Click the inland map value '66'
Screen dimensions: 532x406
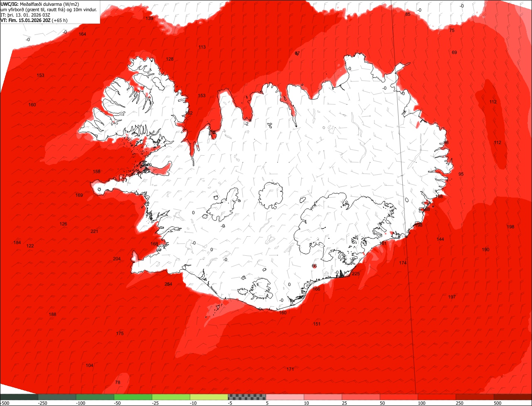pos(314,266)
